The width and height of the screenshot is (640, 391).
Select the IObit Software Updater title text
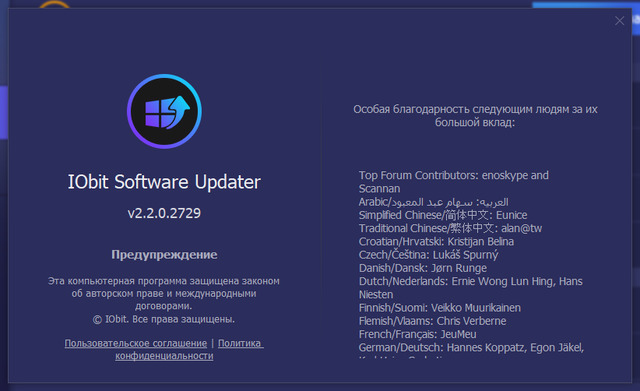(x=164, y=182)
